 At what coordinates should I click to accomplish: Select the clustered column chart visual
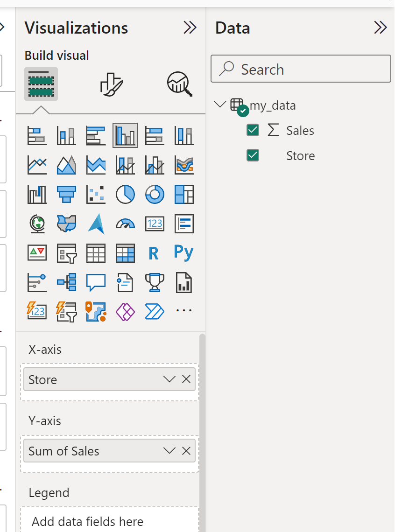pos(125,136)
